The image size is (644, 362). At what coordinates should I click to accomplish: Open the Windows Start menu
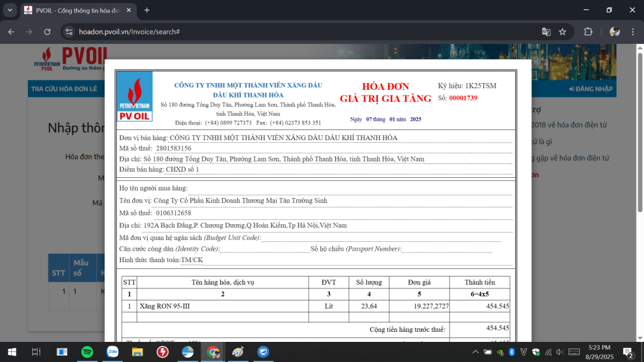tap(12, 352)
